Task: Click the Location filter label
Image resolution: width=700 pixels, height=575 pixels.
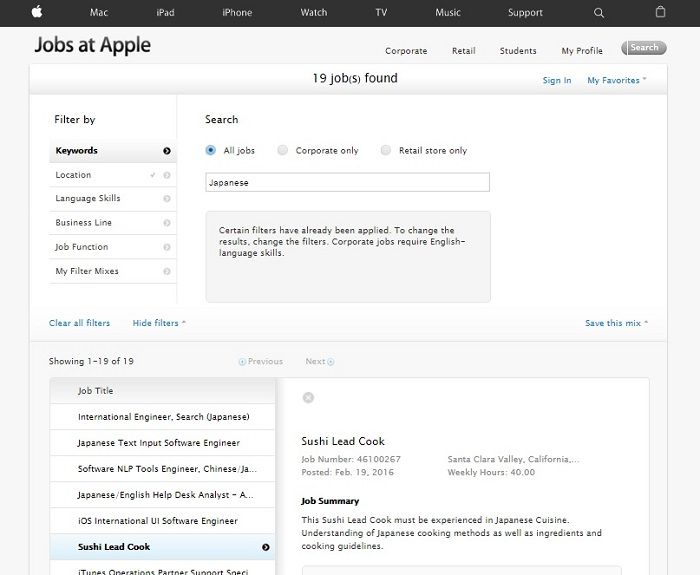Action: [x=73, y=175]
